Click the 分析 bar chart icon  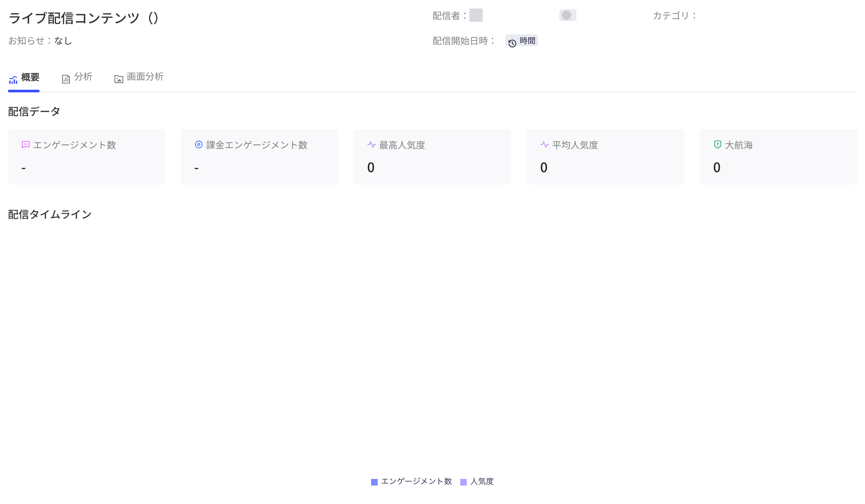point(66,79)
